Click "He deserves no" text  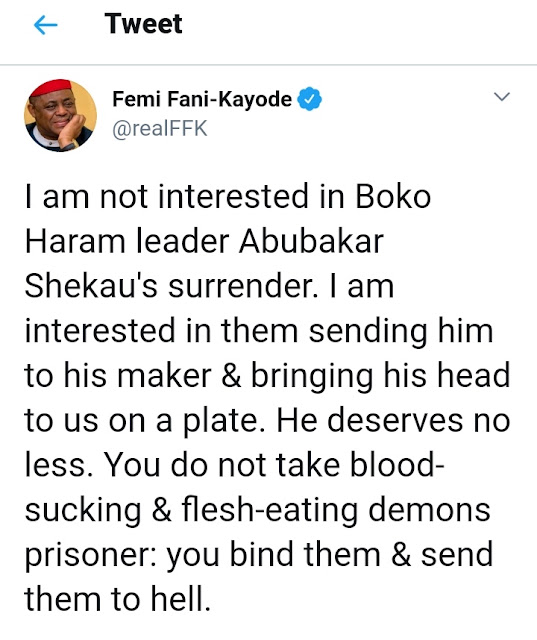pos(393,420)
